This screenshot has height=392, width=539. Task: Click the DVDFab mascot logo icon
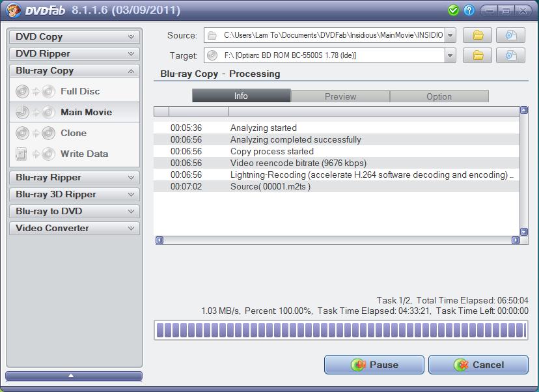coord(14,10)
